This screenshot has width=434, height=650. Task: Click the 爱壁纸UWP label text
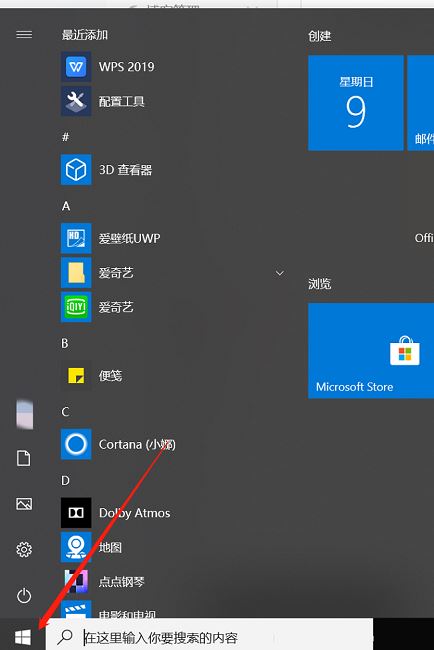click(129, 238)
